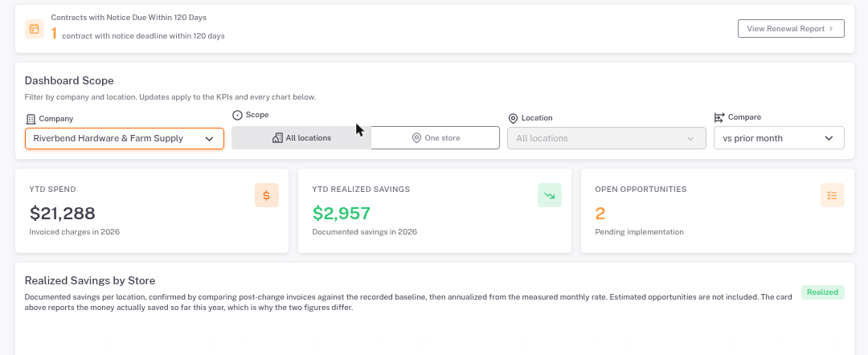Click the open opportunities count 2
The height and width of the screenshot is (355, 868).
click(x=600, y=214)
